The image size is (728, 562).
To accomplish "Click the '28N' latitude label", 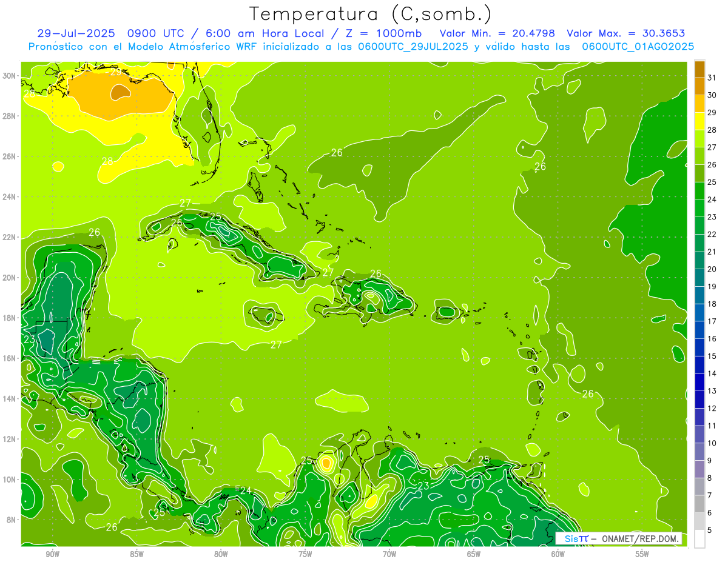I will [8, 116].
